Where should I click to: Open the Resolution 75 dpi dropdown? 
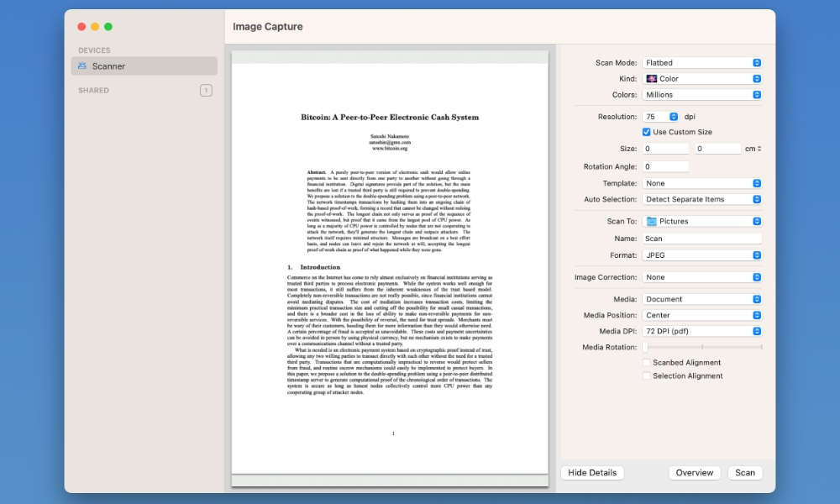(660, 116)
